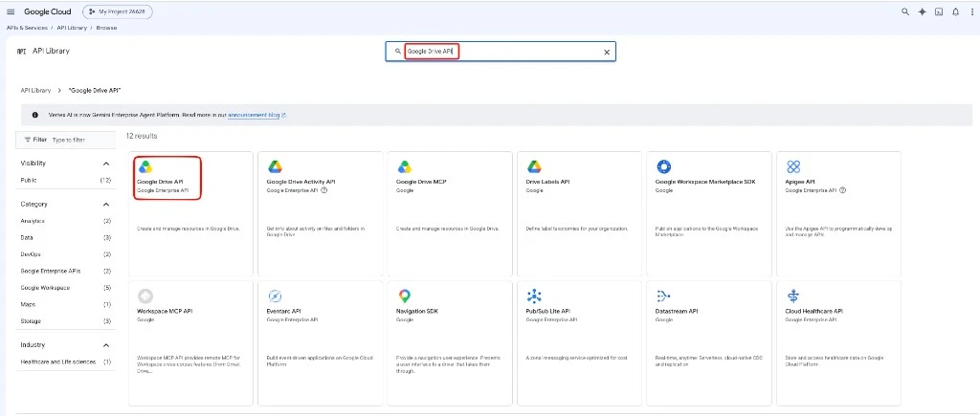The width and height of the screenshot is (980, 416).
Task: Click API Library in results breadcrumb
Action: coord(35,91)
